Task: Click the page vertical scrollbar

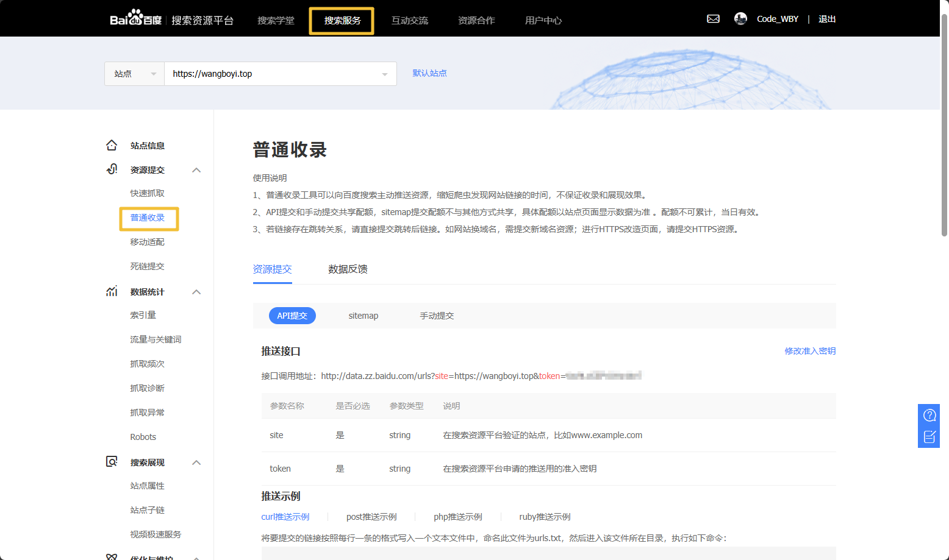Action: (944, 122)
